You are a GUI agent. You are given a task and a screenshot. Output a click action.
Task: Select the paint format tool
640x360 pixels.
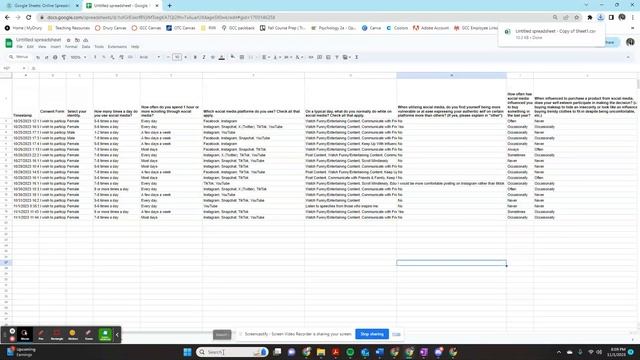(64, 57)
